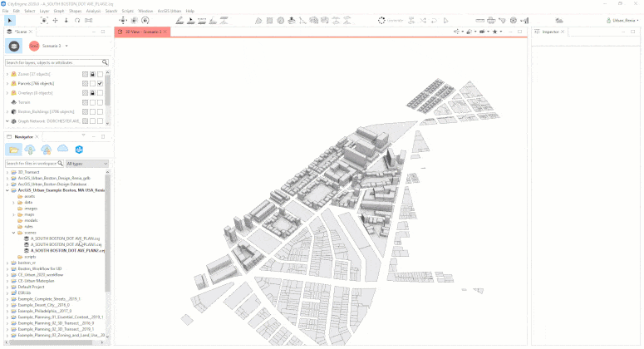Screen dimensions: 644x349
Task: Select the Inspector panel tab
Action: 550,32
